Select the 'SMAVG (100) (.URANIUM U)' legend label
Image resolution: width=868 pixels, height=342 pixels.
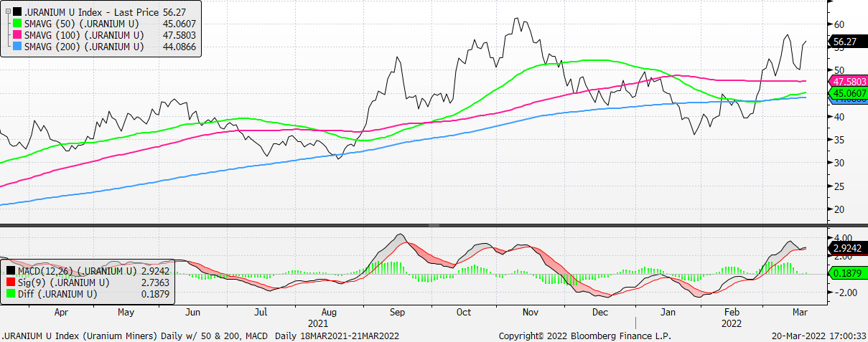pyautogui.click(x=84, y=35)
